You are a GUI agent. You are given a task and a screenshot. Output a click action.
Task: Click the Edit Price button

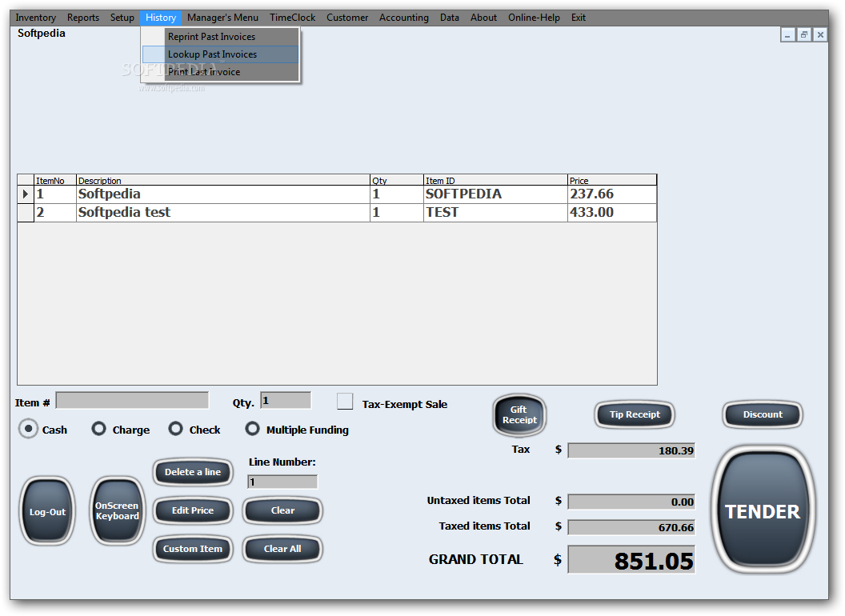[x=193, y=510]
